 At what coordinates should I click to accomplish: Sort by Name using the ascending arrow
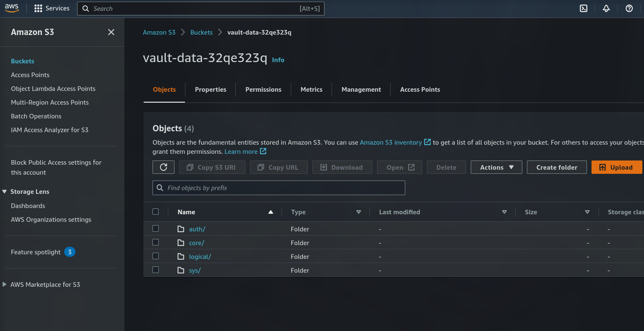271,212
